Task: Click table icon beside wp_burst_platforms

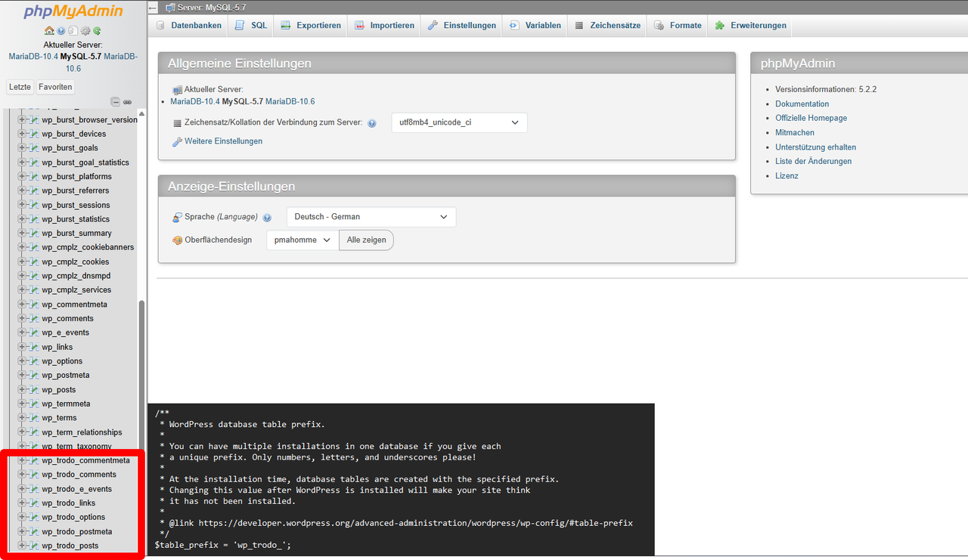Action: [x=33, y=176]
